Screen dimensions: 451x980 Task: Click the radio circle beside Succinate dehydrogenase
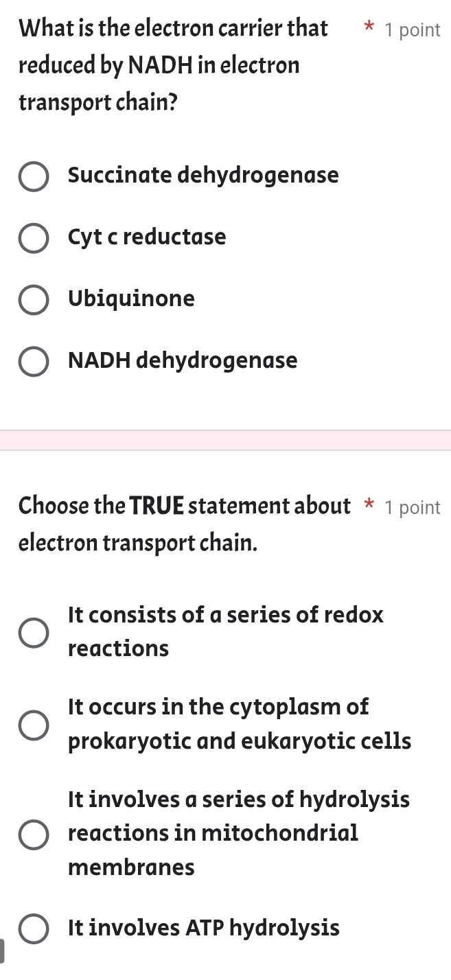click(x=34, y=176)
